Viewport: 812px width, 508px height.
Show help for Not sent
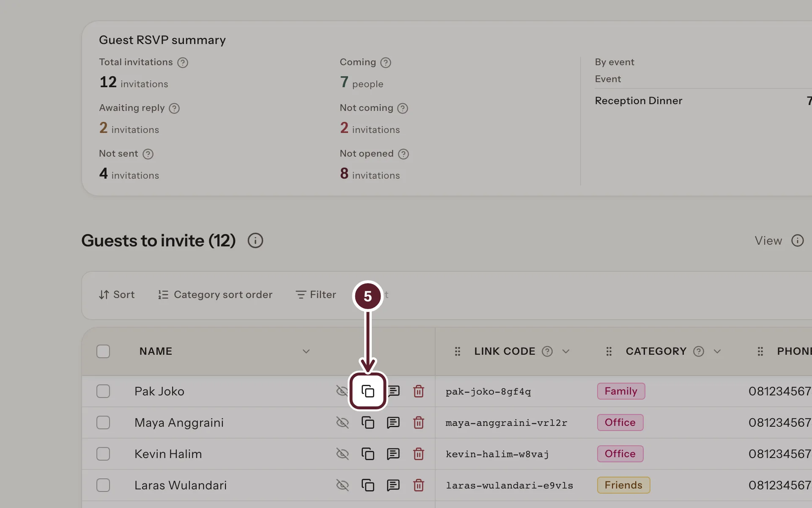click(148, 154)
